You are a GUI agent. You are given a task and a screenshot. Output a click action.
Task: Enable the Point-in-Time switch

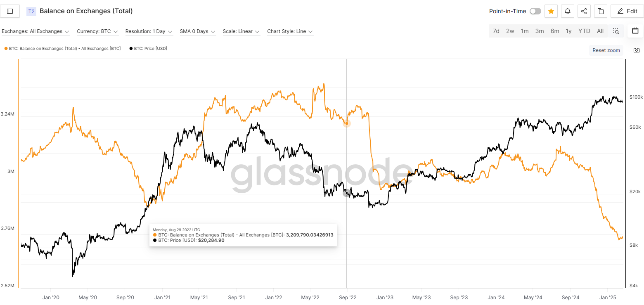(x=535, y=11)
